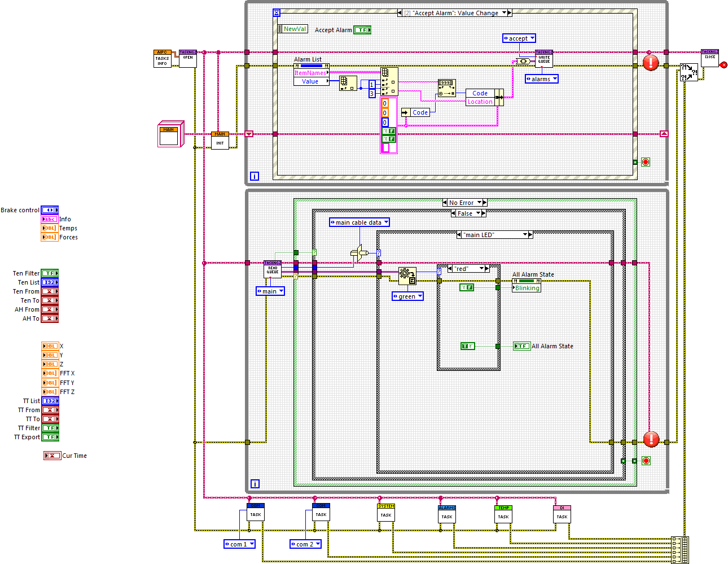Select the TASKNG2 WRITE QUEUE subVI

(x=544, y=59)
